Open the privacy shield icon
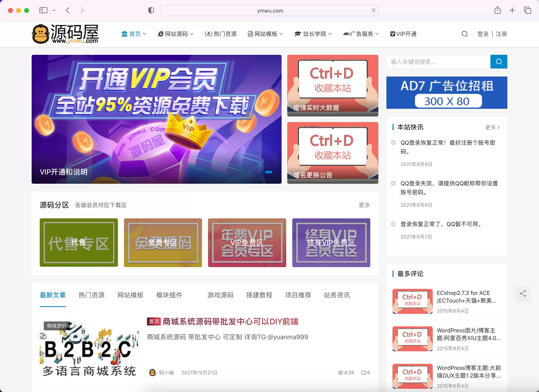Screen dimensions: 539x392 click(151, 10)
